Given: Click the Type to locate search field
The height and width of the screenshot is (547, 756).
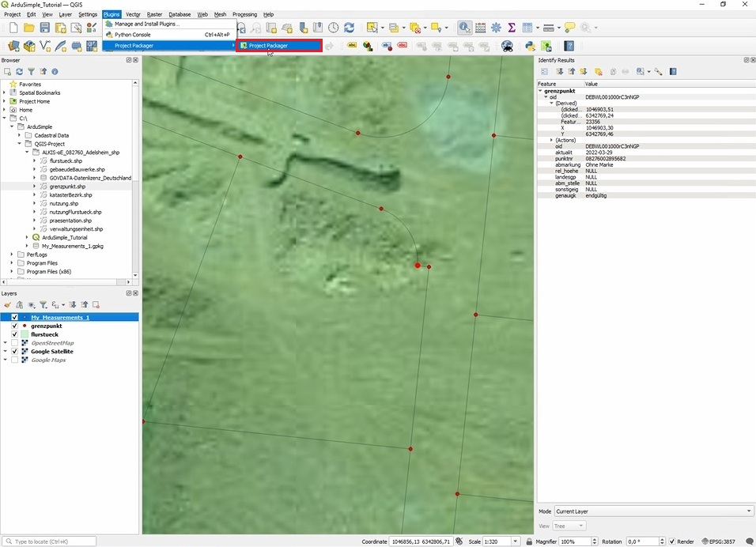Looking at the screenshot, I should [49, 541].
